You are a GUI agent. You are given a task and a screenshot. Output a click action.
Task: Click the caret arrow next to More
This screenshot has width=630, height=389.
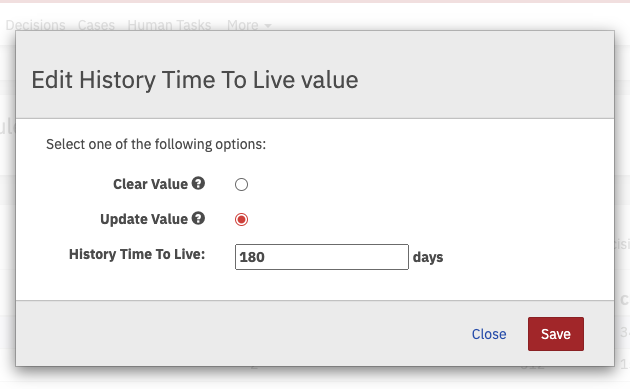pos(268,26)
